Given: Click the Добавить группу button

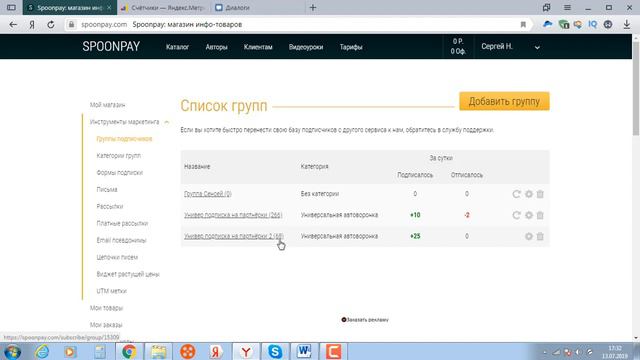Looking at the screenshot, I should pyautogui.click(x=504, y=101).
